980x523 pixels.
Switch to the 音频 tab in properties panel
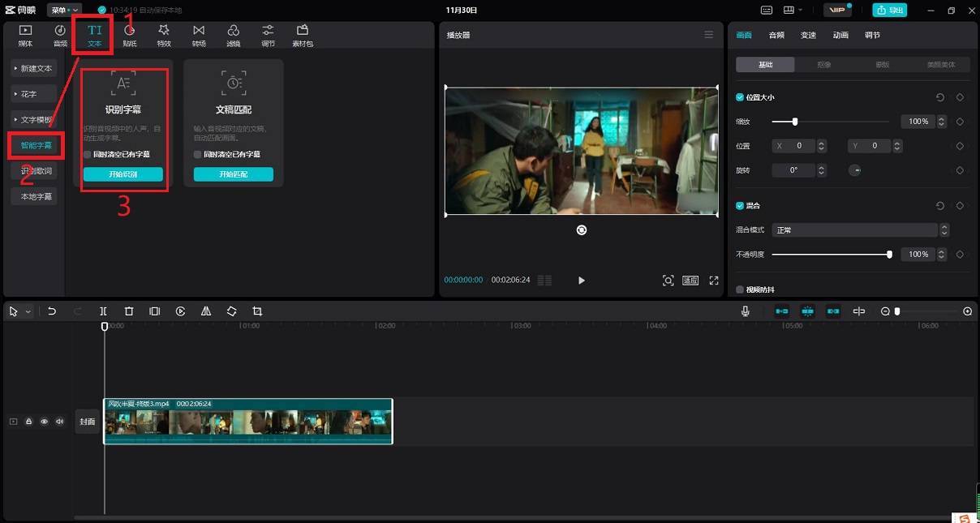[776, 35]
